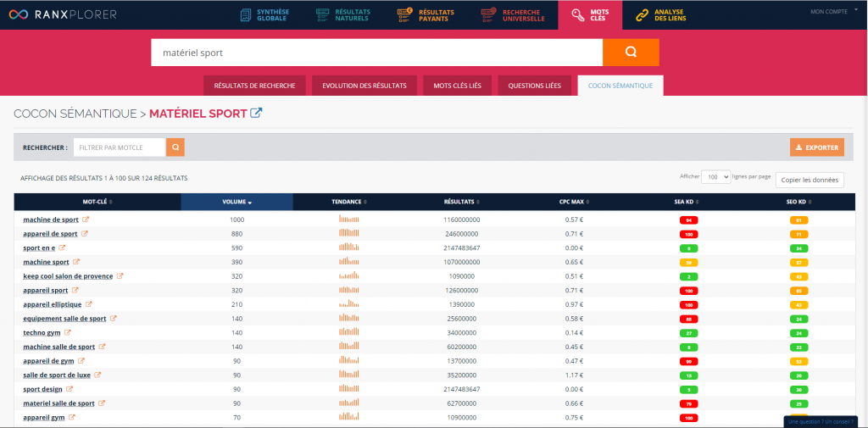This screenshot has width=868, height=428.
Task: Open external link icon for appareil elliptique
Action: (88, 304)
